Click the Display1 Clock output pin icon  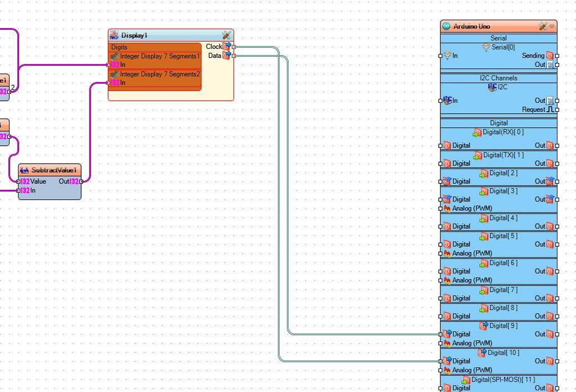(227, 47)
